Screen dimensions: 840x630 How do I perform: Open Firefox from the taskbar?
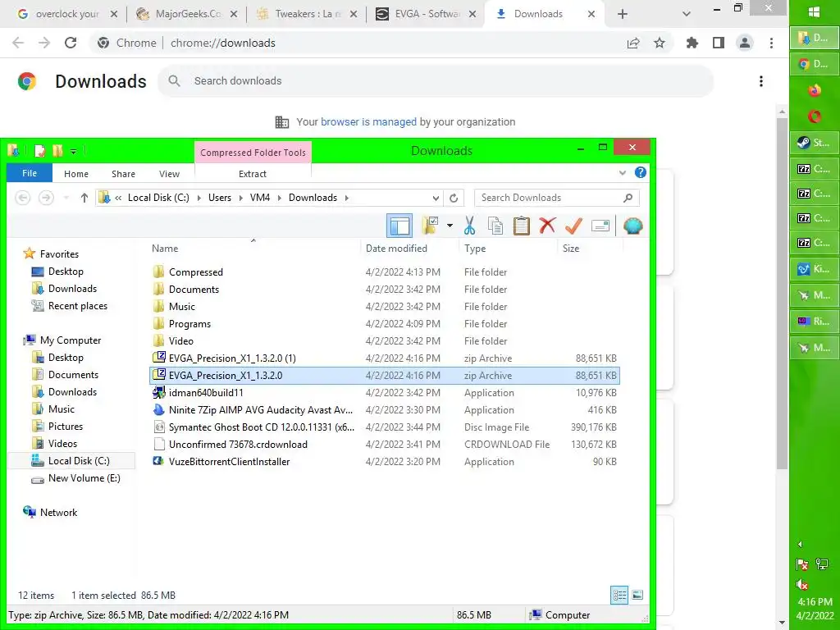point(815,90)
